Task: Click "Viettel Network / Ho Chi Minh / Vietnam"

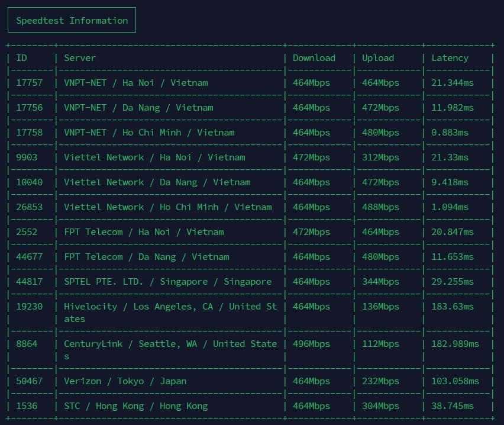Action: [x=168, y=207]
